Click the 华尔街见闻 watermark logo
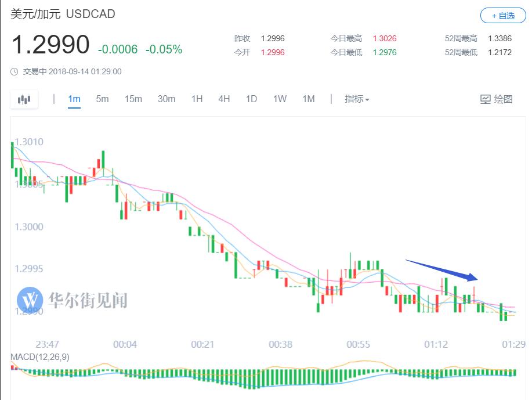The width and height of the screenshot is (532, 400). click(30, 300)
